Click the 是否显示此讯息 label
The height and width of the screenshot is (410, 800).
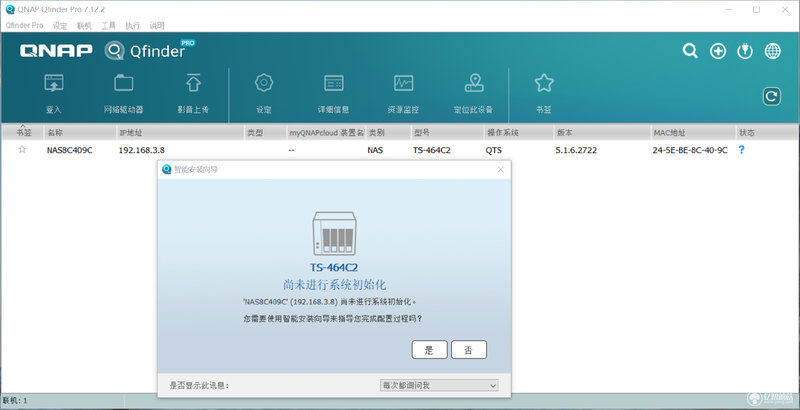pyautogui.click(x=199, y=386)
